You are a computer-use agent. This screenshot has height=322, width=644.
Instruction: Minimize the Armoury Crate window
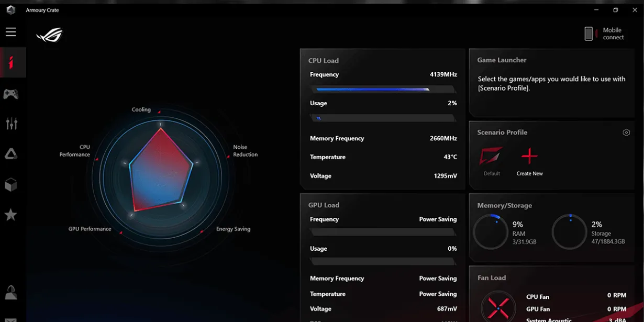[x=596, y=10]
